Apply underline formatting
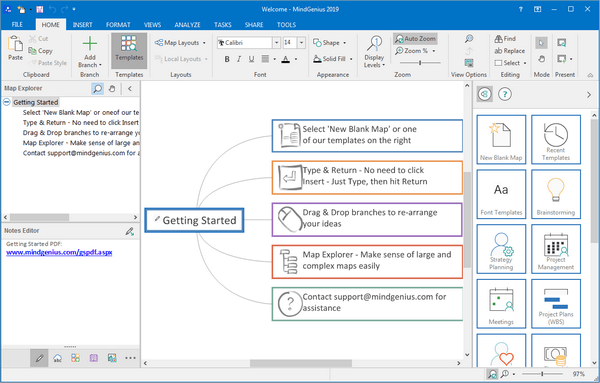Viewport: 600px width, 383px height. pyautogui.click(x=251, y=59)
